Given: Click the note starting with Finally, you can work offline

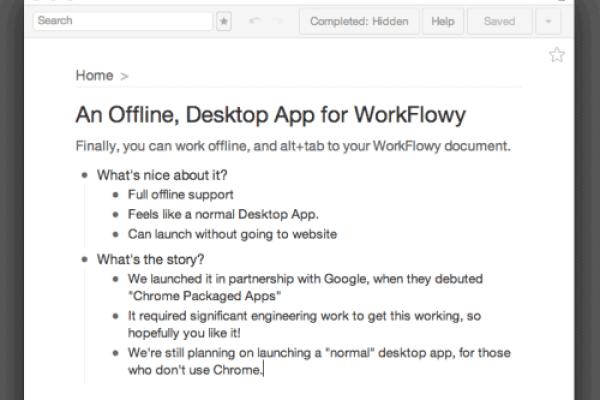Looking at the screenshot, I should coord(293,146).
